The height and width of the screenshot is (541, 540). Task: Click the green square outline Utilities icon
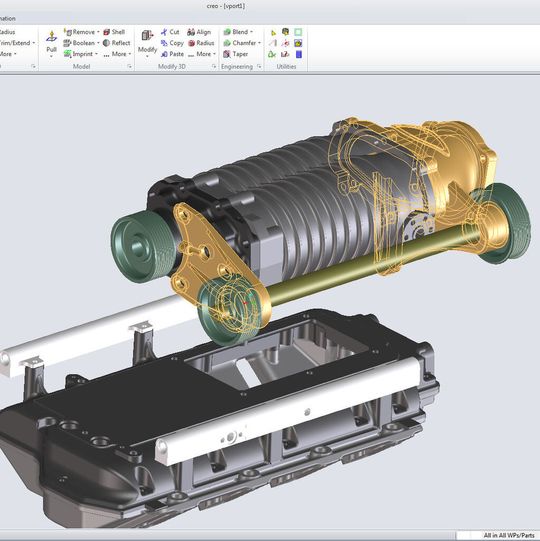(298, 32)
